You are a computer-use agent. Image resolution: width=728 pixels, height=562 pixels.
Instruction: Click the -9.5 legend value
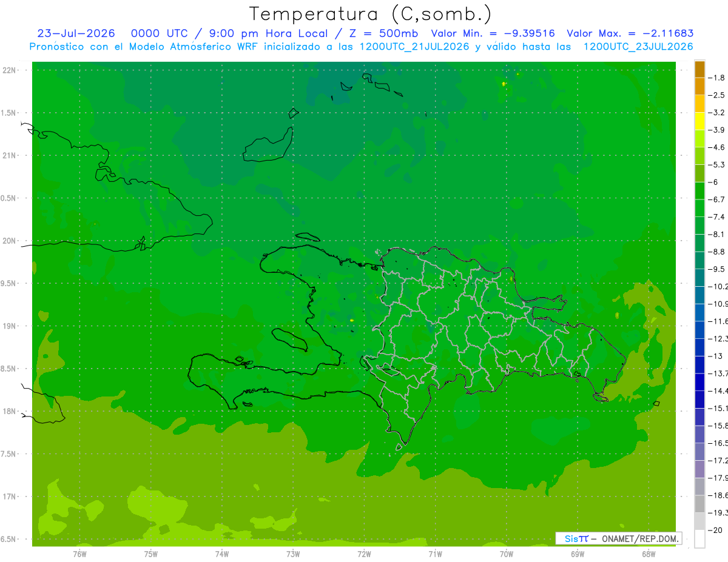717,269
